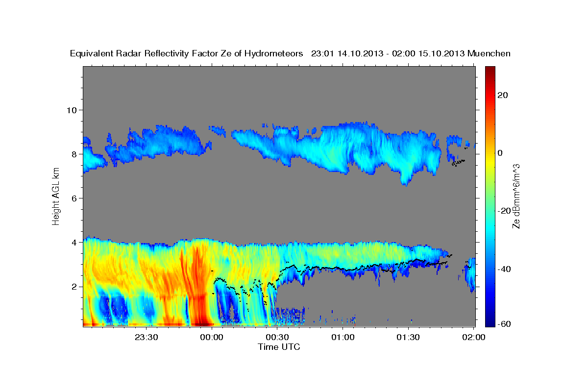Viewport: 588px width, 392px height.
Task: Click the 00:00 time tick label
Action: (x=212, y=337)
